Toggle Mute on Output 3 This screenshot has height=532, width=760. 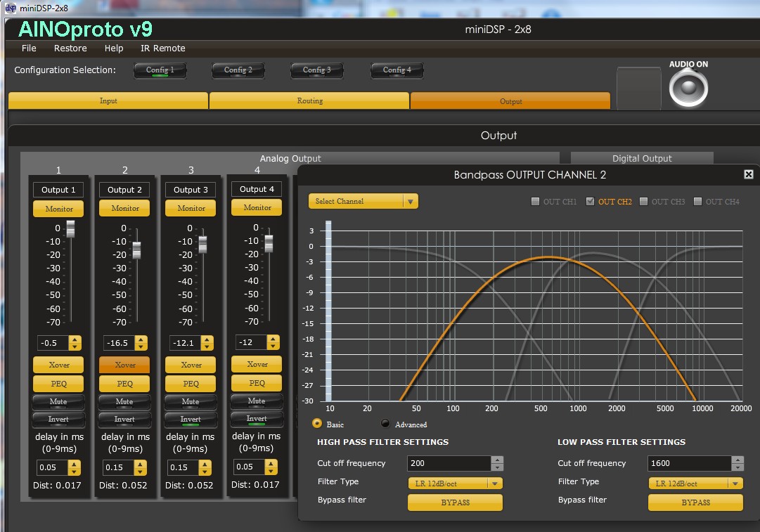click(x=191, y=402)
